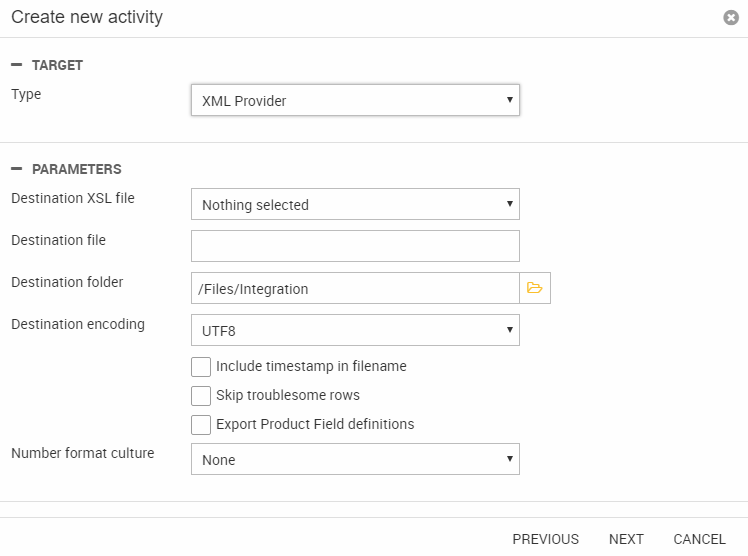Click the empty Destination file text field

355,246
